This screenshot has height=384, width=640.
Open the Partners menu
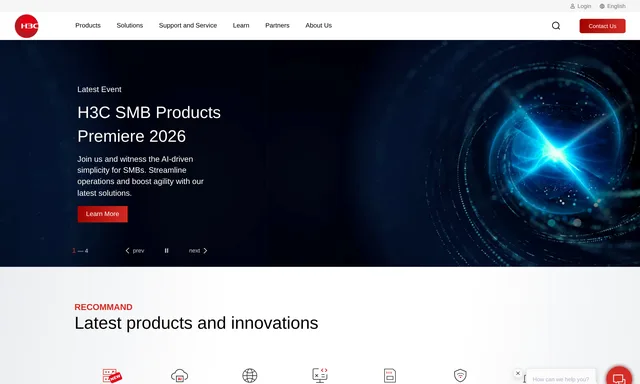[277, 25]
